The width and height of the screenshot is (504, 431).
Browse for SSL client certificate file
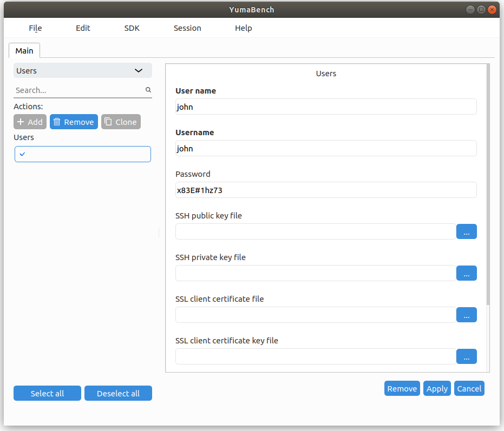(467, 315)
